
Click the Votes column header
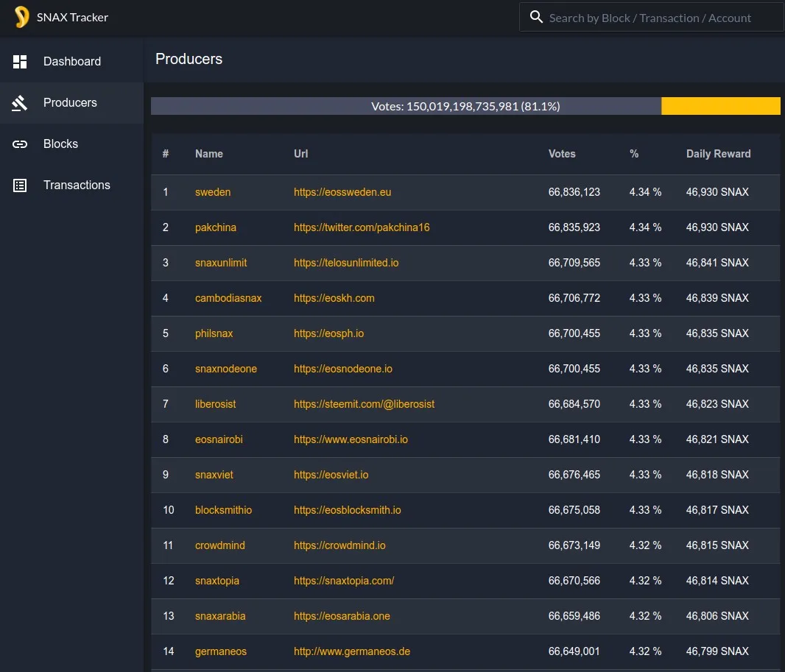pyautogui.click(x=562, y=154)
